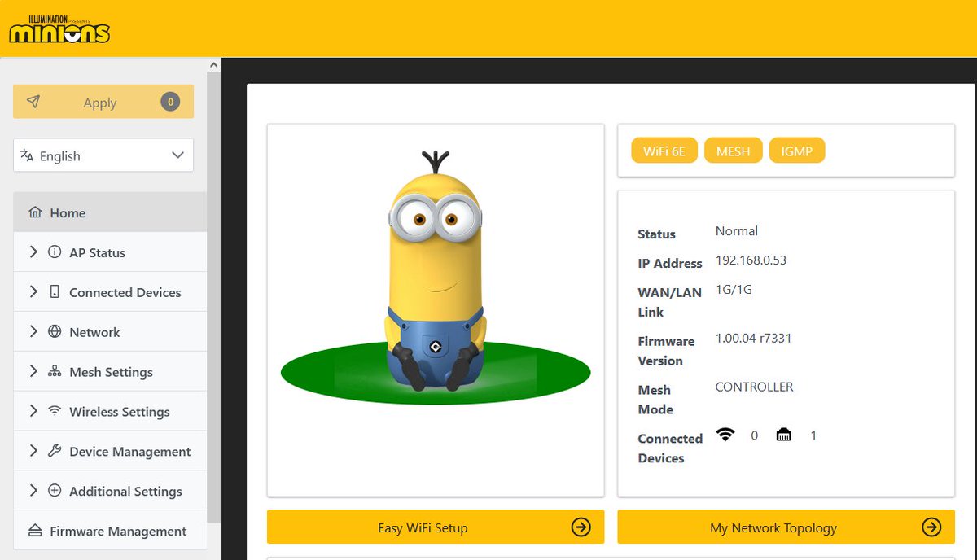Open the Mesh Settings menu item
Viewport: 977px width, 560px height.
click(110, 372)
